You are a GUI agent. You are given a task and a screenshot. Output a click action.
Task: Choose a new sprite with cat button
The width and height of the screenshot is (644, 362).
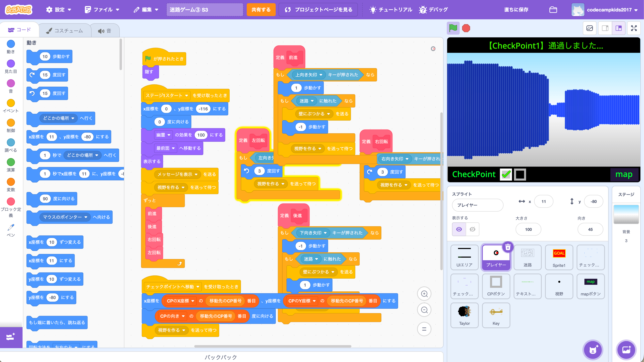(x=593, y=350)
